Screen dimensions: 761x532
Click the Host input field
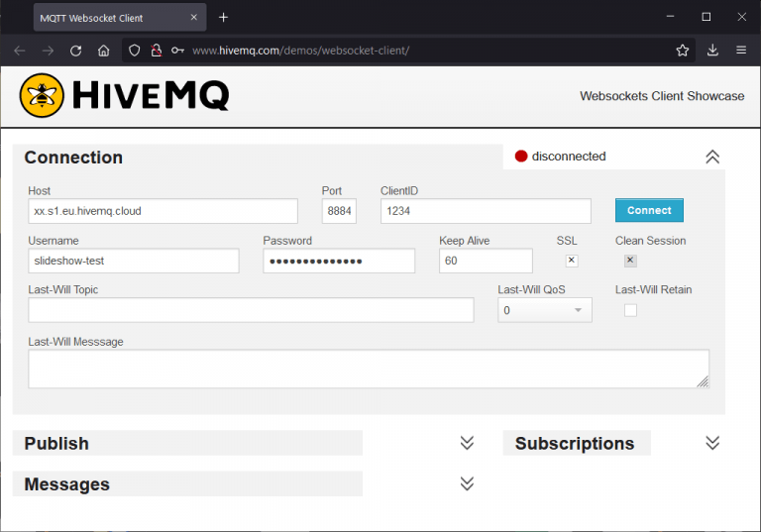coord(163,211)
